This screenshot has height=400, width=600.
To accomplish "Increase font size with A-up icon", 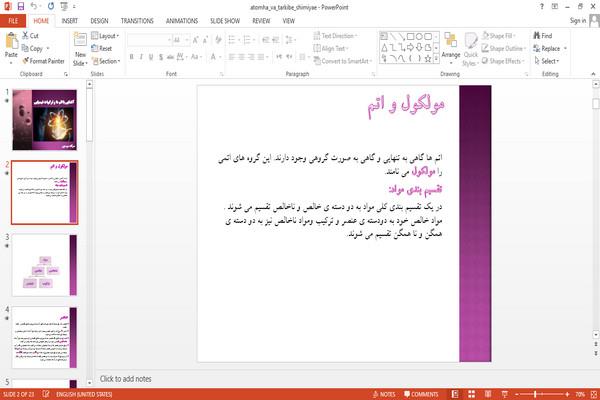I will pyautogui.click(x=196, y=40).
